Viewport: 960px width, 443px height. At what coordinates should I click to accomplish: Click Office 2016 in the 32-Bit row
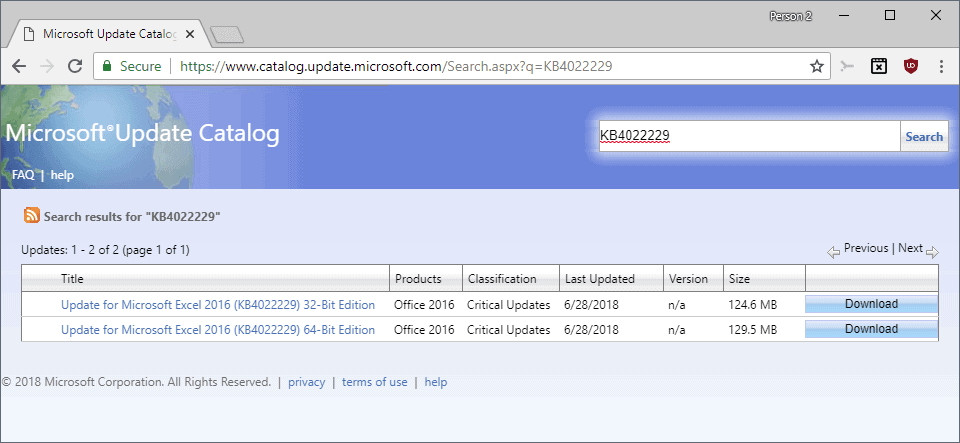click(424, 305)
